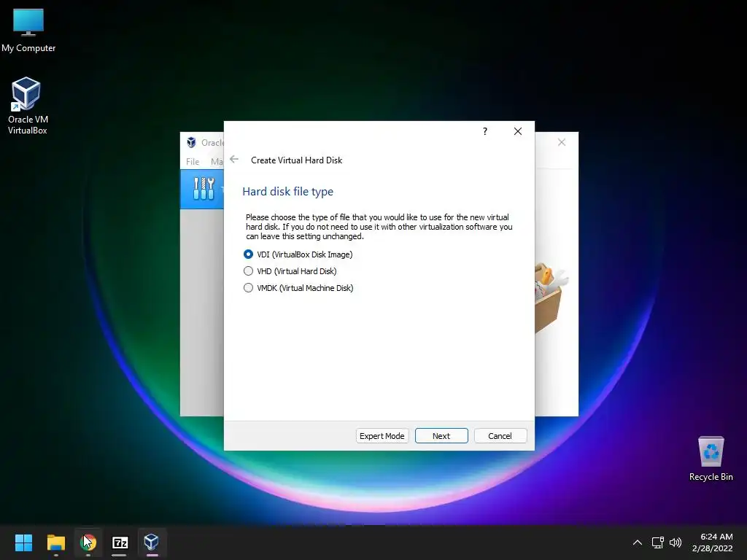Screen dimensions: 747x560
Task: Click the Tools icon in VirtualBox Manager
Action: (x=204, y=189)
